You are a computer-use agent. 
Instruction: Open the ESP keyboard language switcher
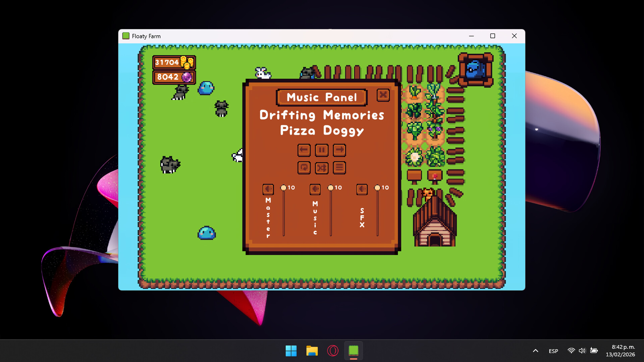click(553, 351)
